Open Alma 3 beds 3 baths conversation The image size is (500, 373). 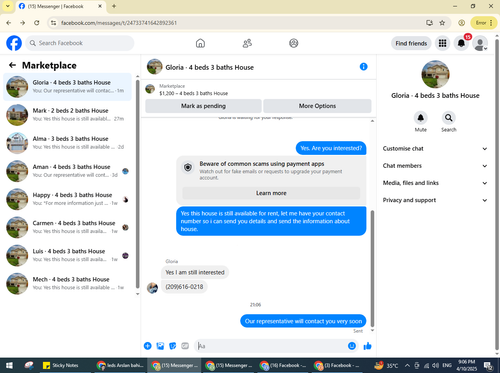coord(67,143)
